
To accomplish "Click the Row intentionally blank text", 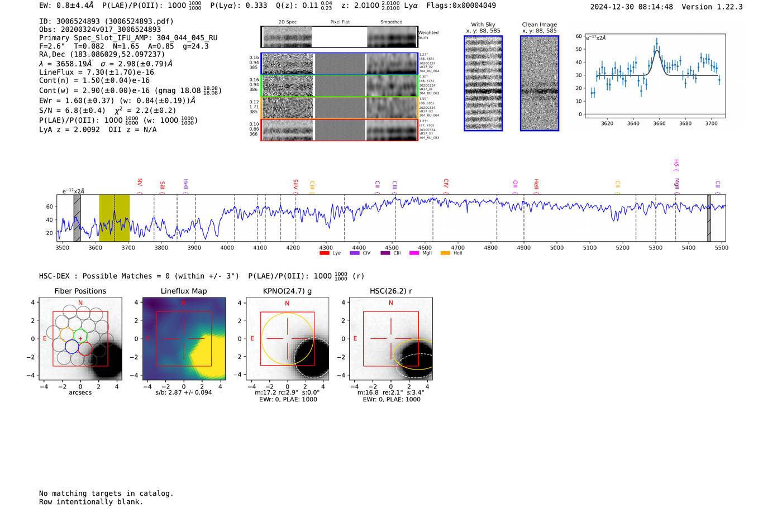I will [91, 502].
